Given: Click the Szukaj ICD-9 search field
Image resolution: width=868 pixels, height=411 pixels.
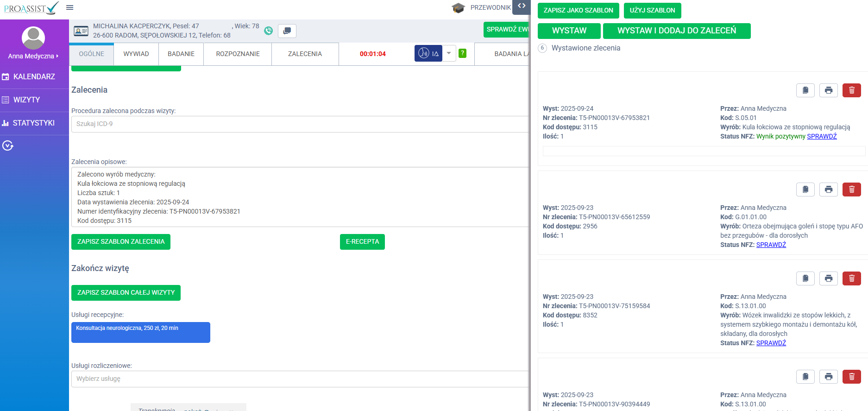Looking at the screenshot, I should (x=300, y=124).
